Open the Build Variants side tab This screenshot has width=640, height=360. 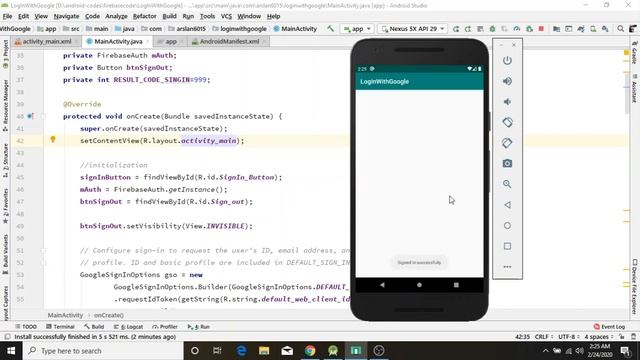(5, 254)
